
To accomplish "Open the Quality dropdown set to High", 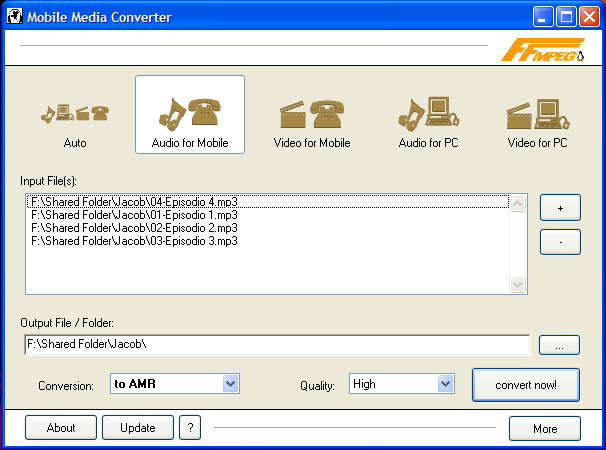I will pos(445,384).
